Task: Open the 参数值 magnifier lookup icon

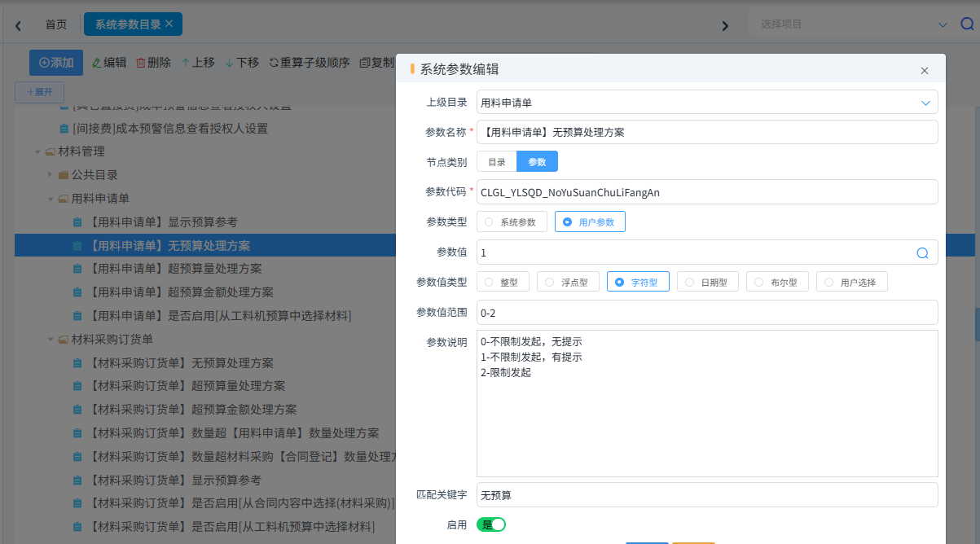Action: pos(922,252)
